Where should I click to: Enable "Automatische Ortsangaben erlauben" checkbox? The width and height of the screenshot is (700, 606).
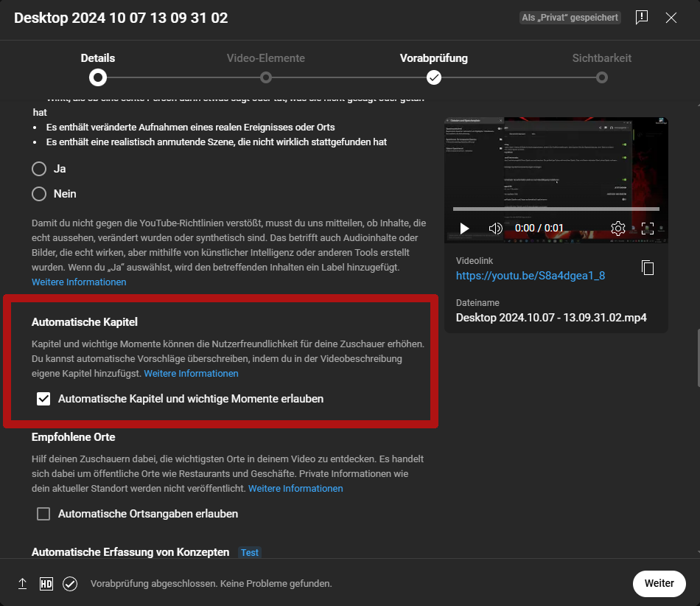tap(43, 514)
